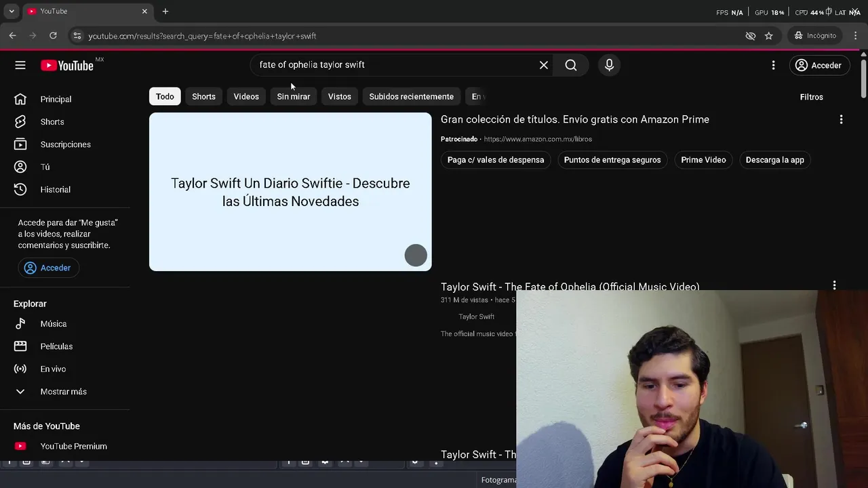This screenshot has width=868, height=488.
Task: Open the Gran colección de títulos ad title
Action: click(x=575, y=119)
